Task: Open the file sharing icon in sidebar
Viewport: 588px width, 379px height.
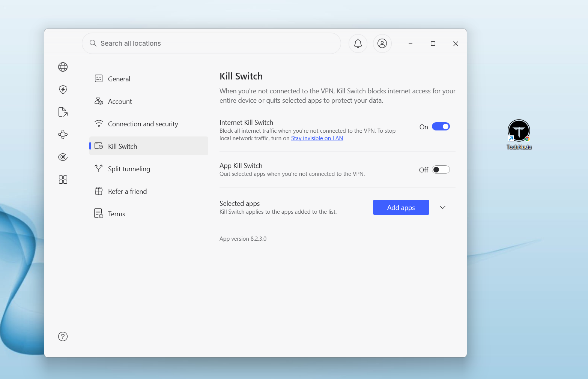Action: (x=63, y=112)
